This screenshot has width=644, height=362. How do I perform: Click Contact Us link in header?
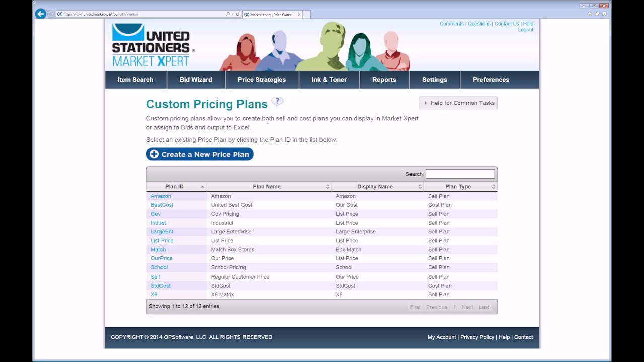pos(507,24)
